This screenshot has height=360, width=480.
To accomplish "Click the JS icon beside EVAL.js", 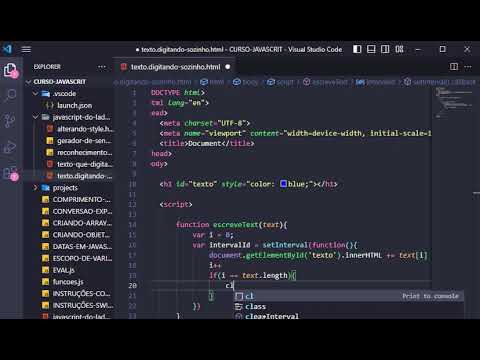I will click(x=45, y=270).
